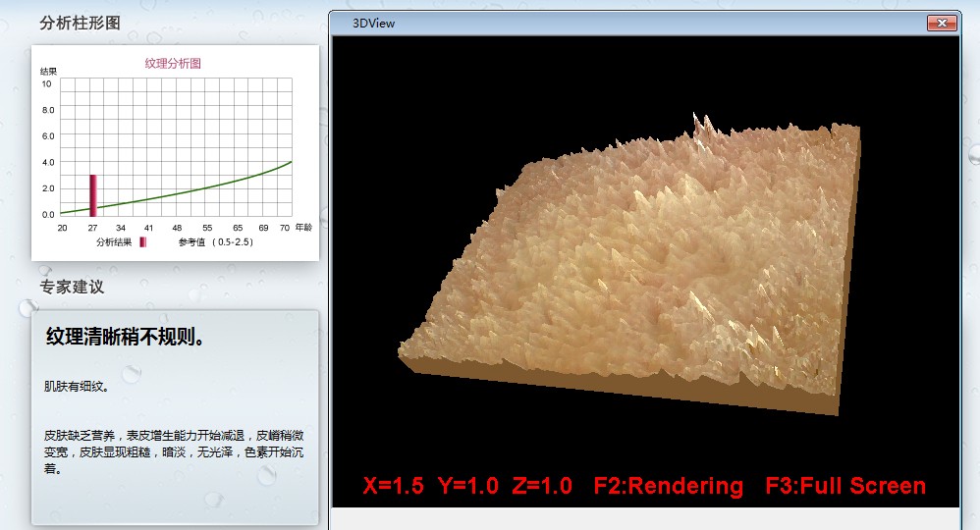Click the 结果 axis label
Image resolution: width=980 pixels, height=530 pixels.
48,72
